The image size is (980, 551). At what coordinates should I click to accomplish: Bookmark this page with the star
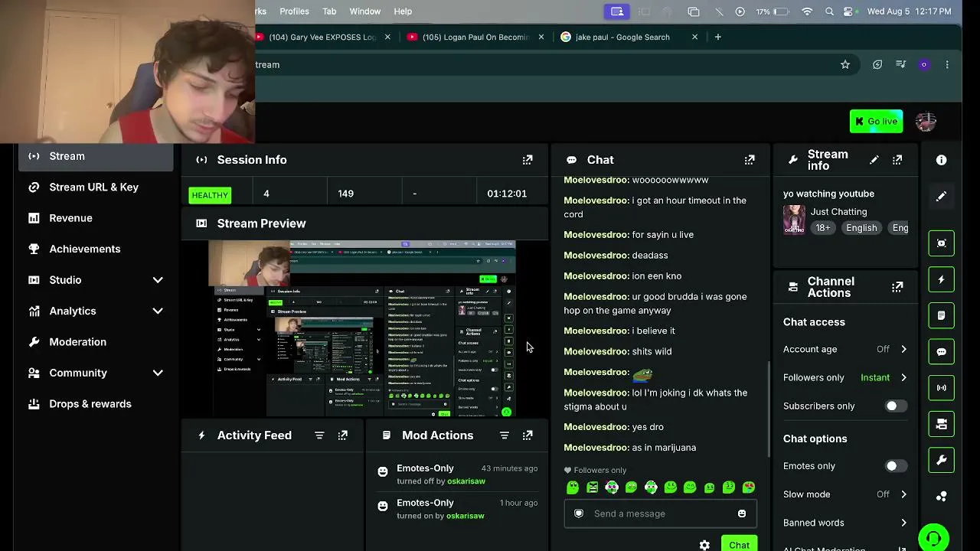coord(845,65)
